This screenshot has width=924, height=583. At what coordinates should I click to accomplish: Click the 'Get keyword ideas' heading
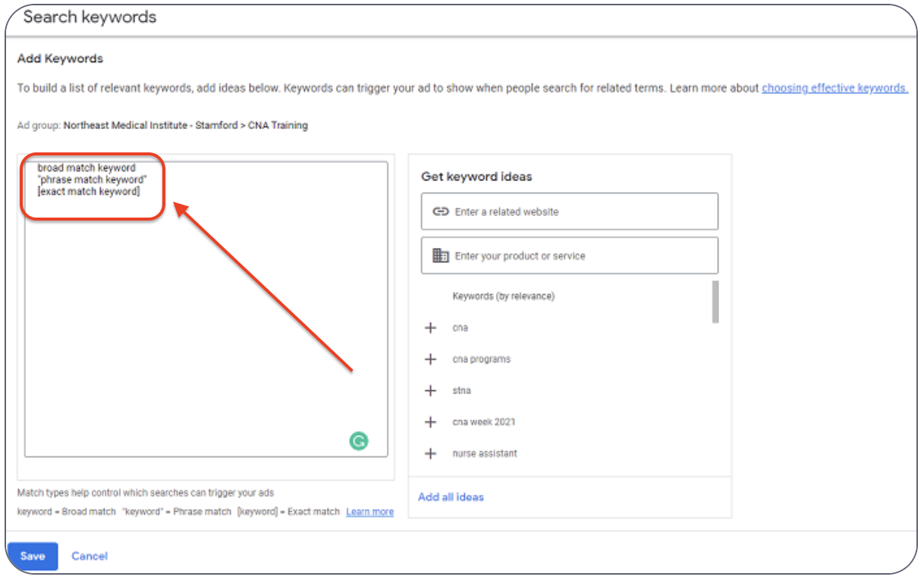pos(476,177)
